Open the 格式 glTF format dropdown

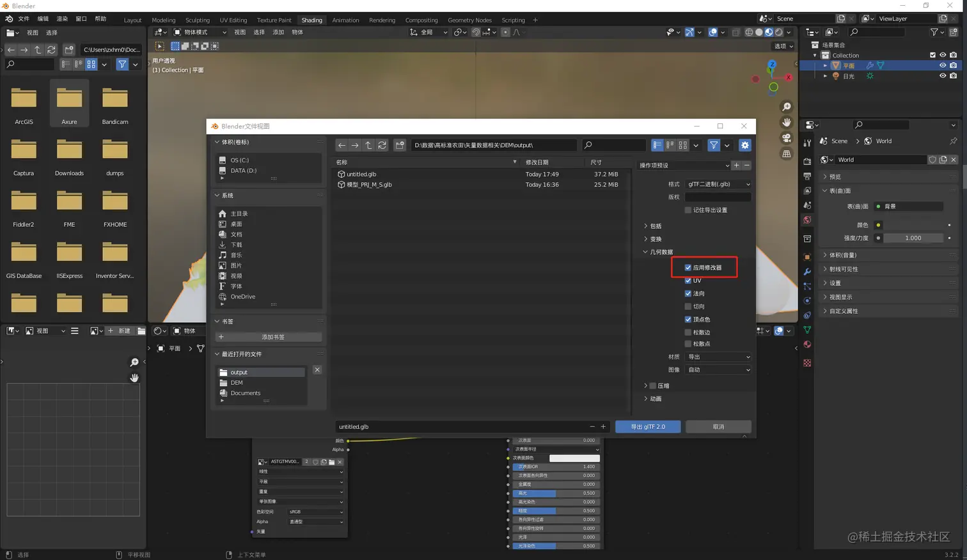click(718, 184)
